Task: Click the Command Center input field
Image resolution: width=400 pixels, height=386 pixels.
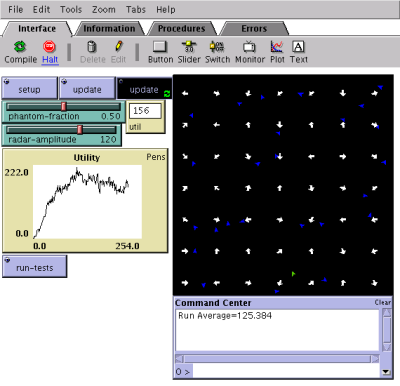Action: [286, 371]
